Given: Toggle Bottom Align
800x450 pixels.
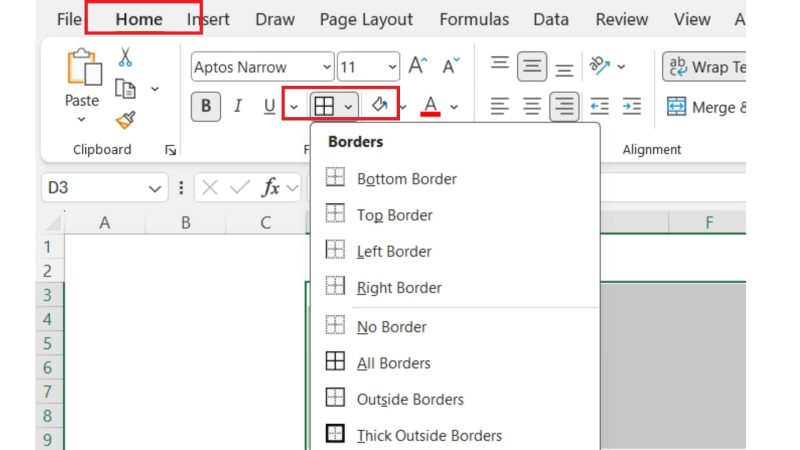Looking at the screenshot, I should tap(564, 68).
